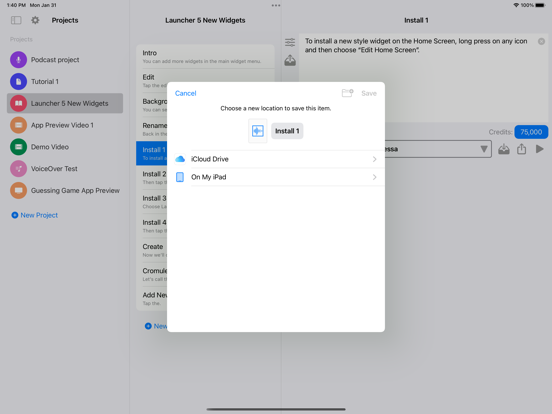Expand On My iPad location chevron

(x=374, y=177)
